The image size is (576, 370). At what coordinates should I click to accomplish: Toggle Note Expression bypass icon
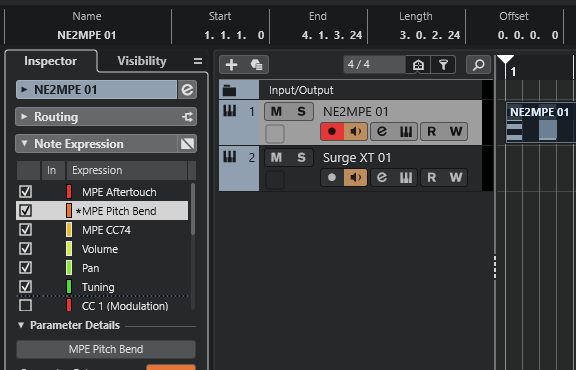click(x=187, y=144)
